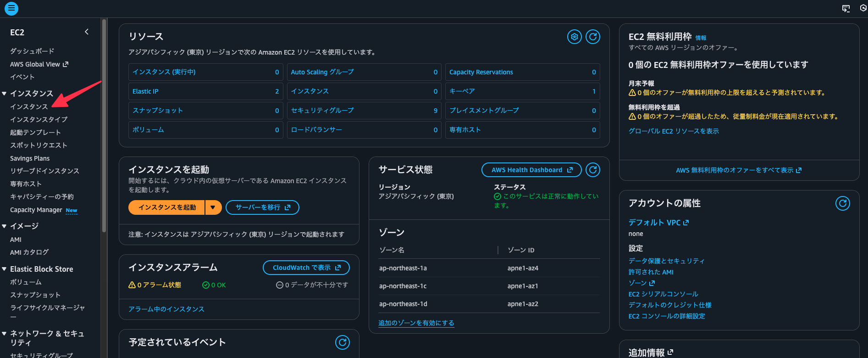Open AWS 無料利用枠のオファーをすべて表示 link
The image size is (868, 358).
tap(739, 170)
